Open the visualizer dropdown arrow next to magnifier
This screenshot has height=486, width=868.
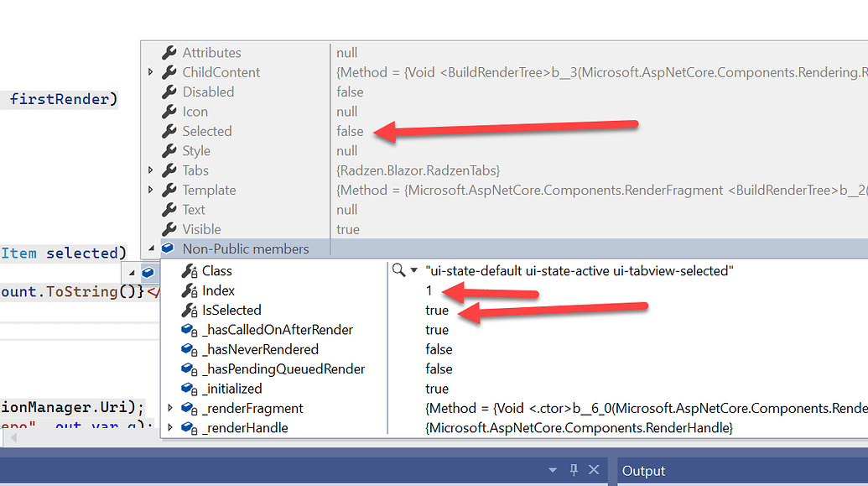coord(414,270)
